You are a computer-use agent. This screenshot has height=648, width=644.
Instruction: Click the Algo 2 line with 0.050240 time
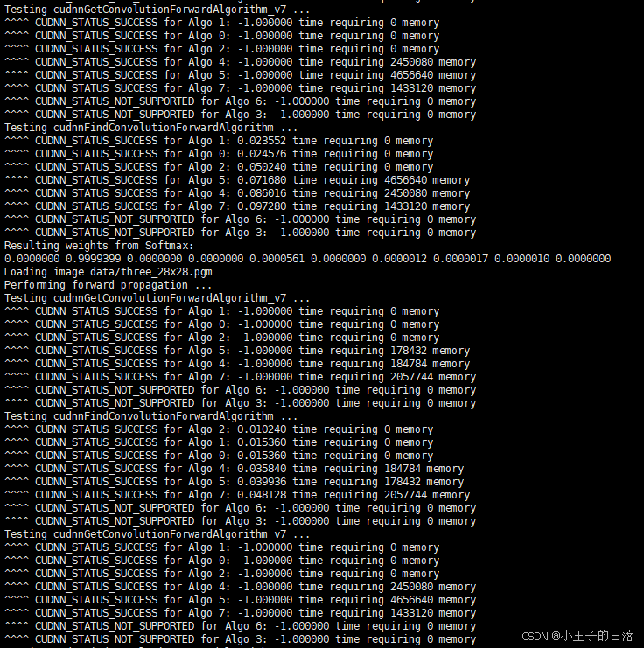219,167
